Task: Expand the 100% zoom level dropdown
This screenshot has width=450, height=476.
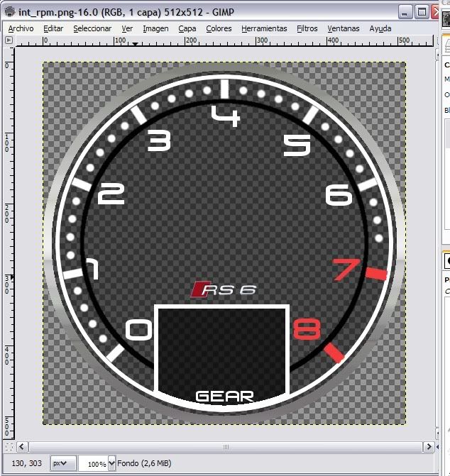Action: point(111,464)
